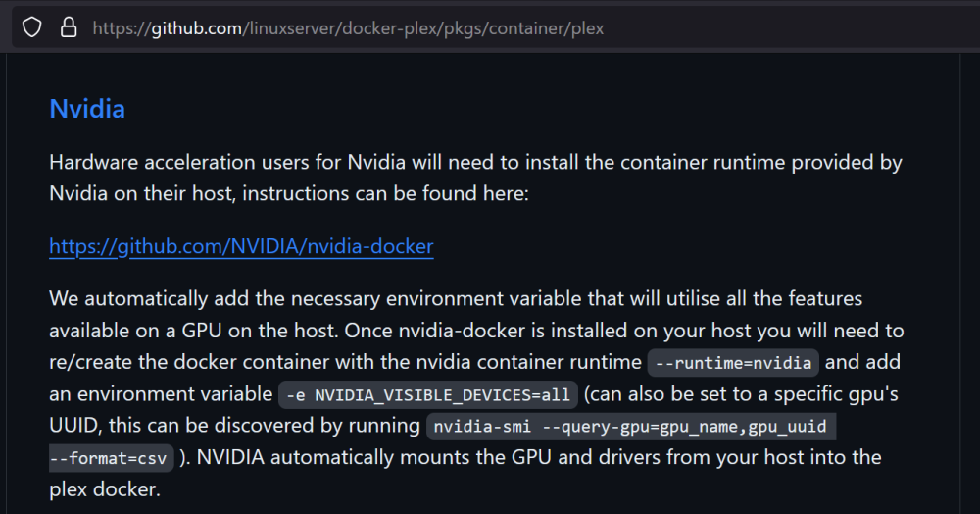Open the tracking protection shield icon
Viewport: 980px width, 514px height.
(32, 28)
